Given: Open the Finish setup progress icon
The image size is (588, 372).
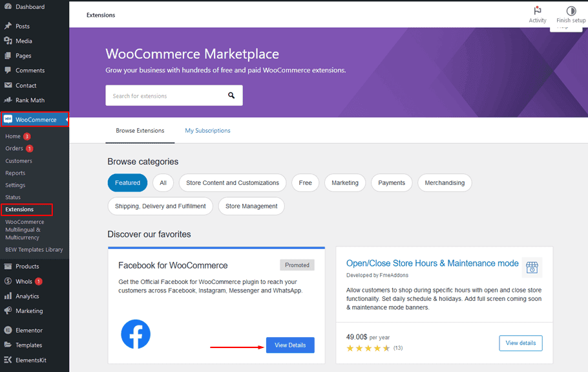Looking at the screenshot, I should [x=571, y=10].
